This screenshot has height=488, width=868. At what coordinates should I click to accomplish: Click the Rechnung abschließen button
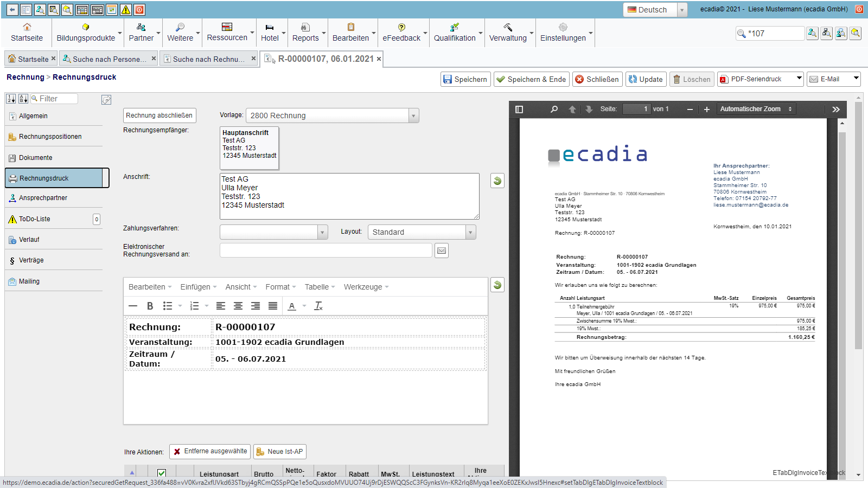pyautogui.click(x=159, y=115)
